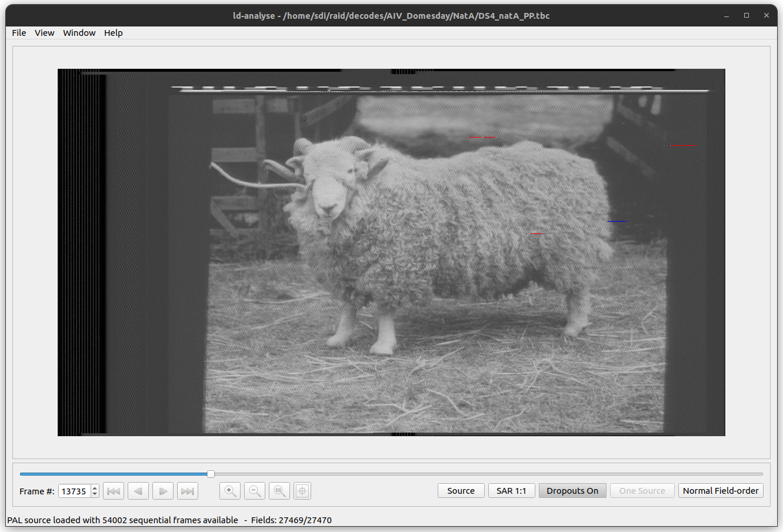Open the View menu
This screenshot has height=532, width=783.
(x=45, y=33)
